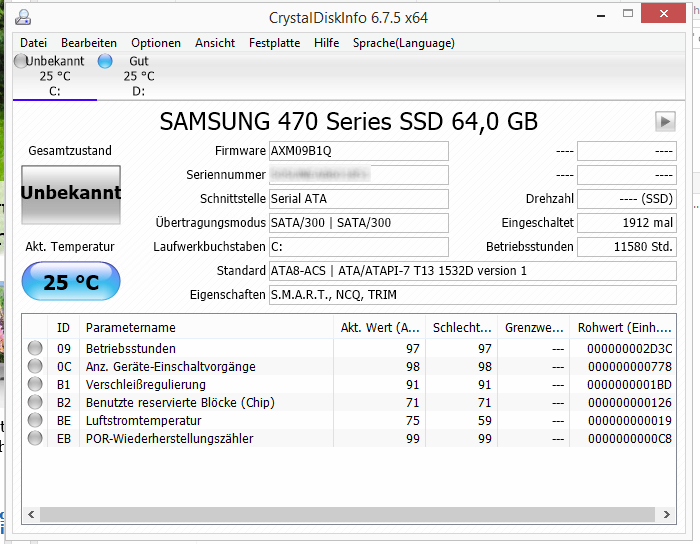Click the Akt. Wert column header
The height and width of the screenshot is (544, 700).
point(379,328)
